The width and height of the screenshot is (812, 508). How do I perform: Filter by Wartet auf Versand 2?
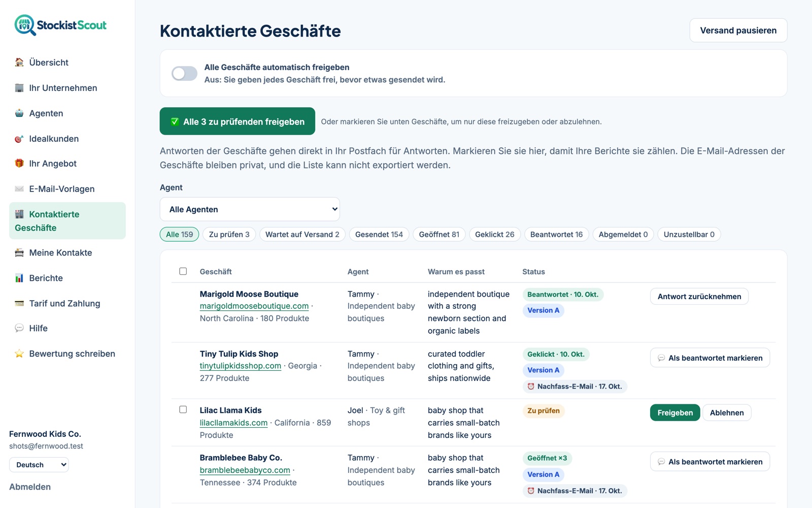(302, 234)
